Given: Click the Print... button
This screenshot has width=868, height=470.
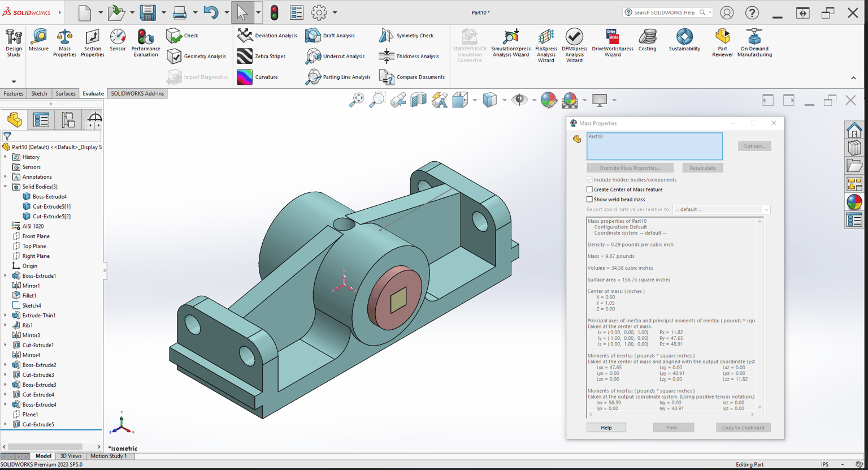Looking at the screenshot, I should [673, 428].
